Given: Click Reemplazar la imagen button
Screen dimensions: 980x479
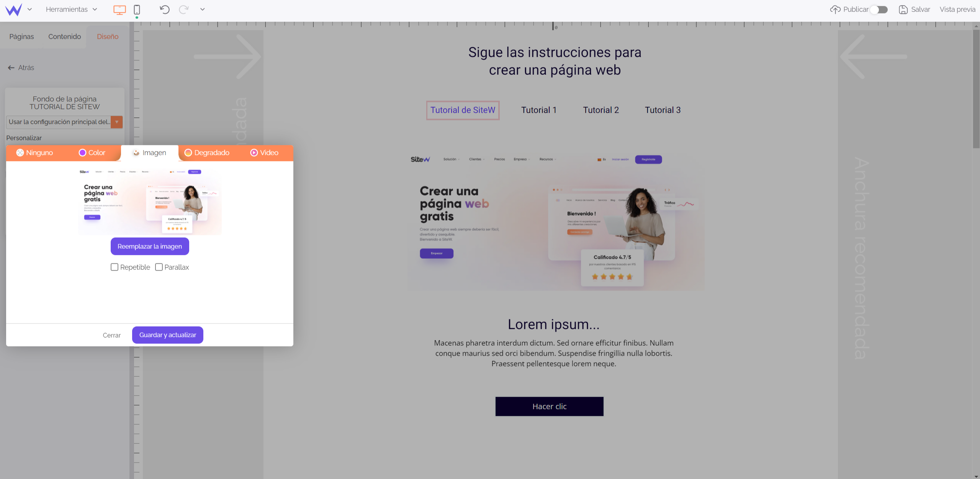Looking at the screenshot, I should pos(150,246).
